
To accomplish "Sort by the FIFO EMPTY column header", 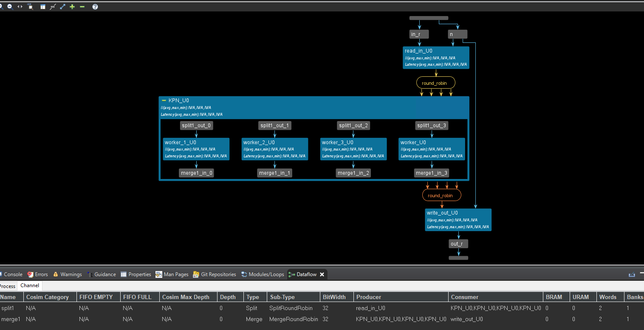I will pos(99,297).
